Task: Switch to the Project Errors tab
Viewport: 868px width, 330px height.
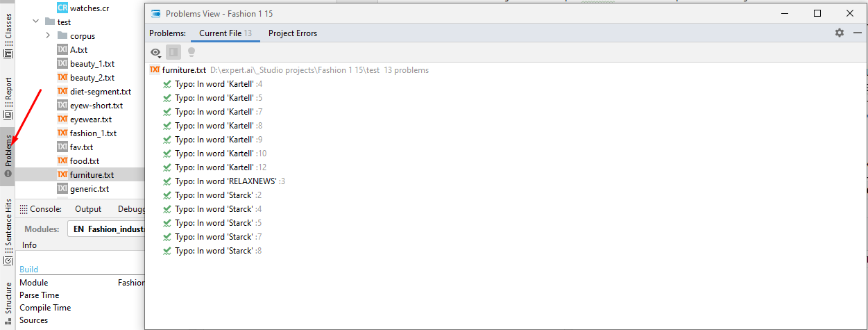Action: click(292, 33)
